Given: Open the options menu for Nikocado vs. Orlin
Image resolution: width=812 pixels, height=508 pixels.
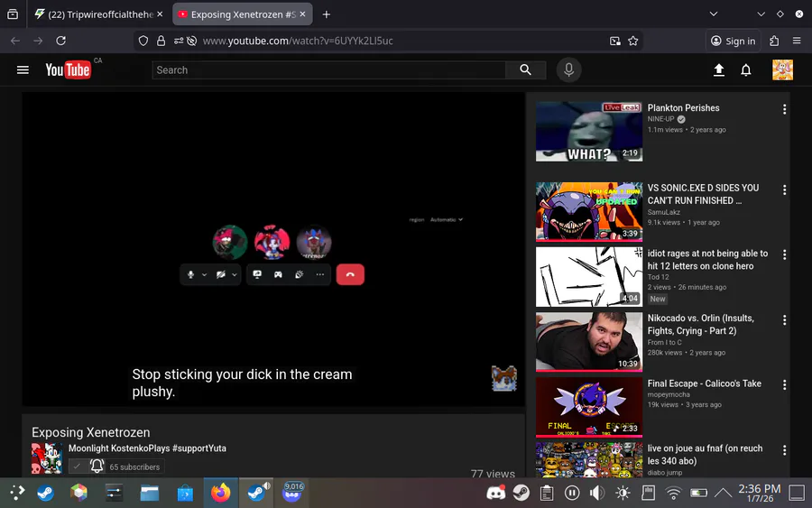Looking at the screenshot, I should click(x=785, y=320).
